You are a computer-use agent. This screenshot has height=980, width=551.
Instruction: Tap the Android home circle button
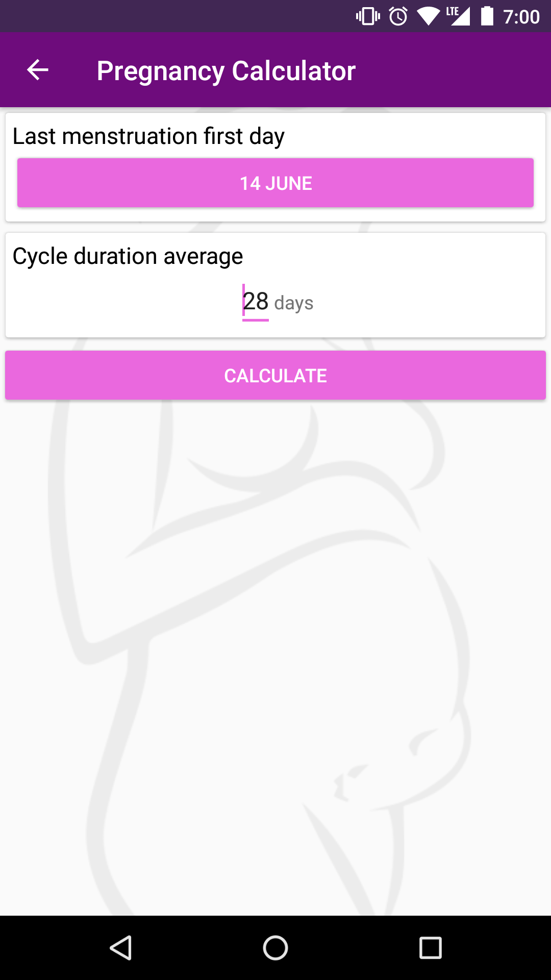(x=275, y=948)
